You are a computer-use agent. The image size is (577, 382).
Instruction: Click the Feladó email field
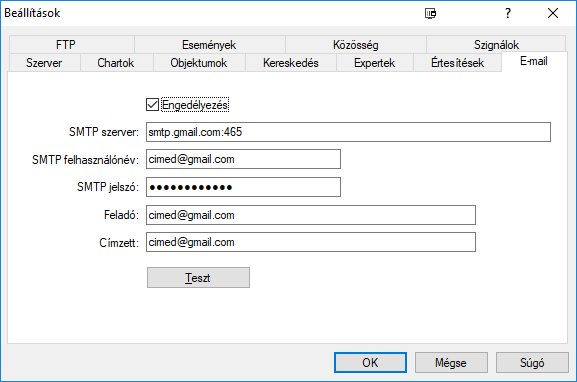[311, 215]
